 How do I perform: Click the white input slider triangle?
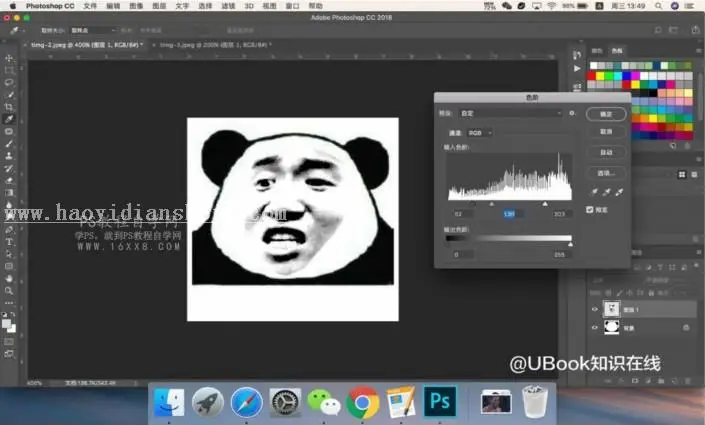545,204
